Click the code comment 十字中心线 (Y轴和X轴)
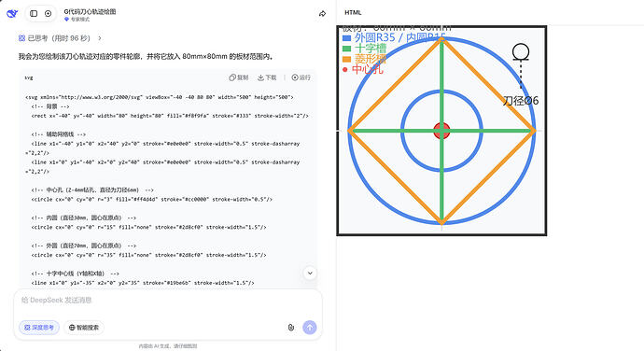Image resolution: width=644 pixels, height=351 pixels. coord(76,274)
